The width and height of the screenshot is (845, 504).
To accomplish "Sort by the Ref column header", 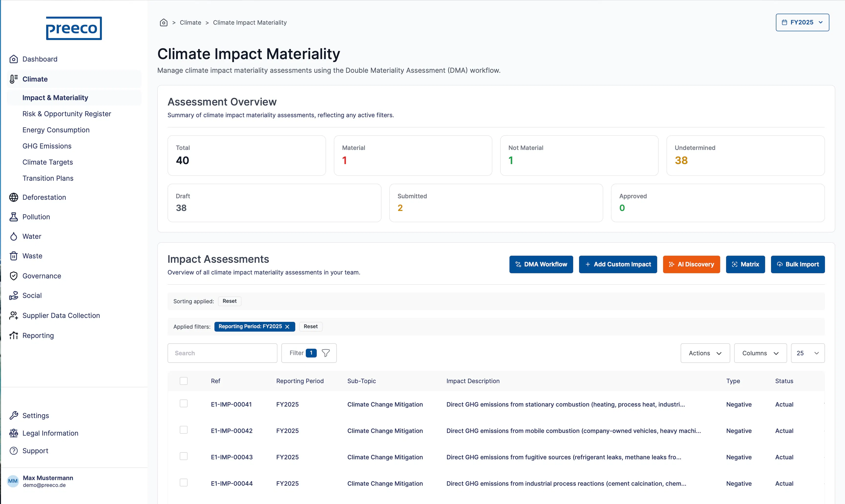I will click(215, 381).
